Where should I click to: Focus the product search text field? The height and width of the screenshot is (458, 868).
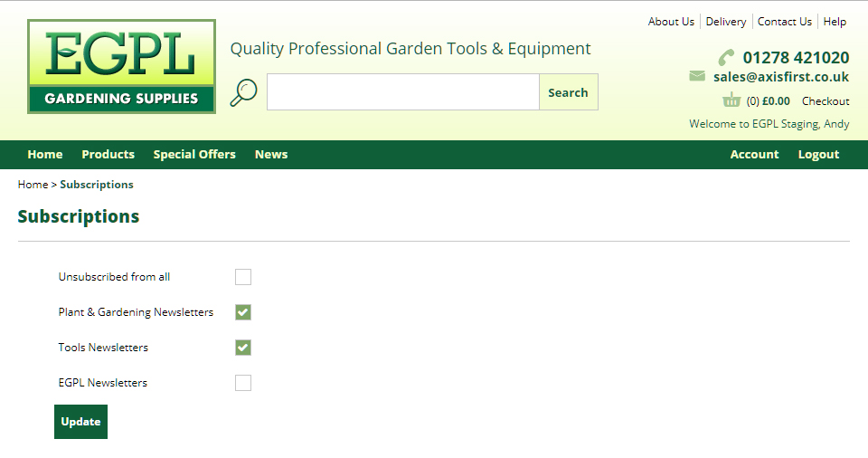[x=403, y=92]
